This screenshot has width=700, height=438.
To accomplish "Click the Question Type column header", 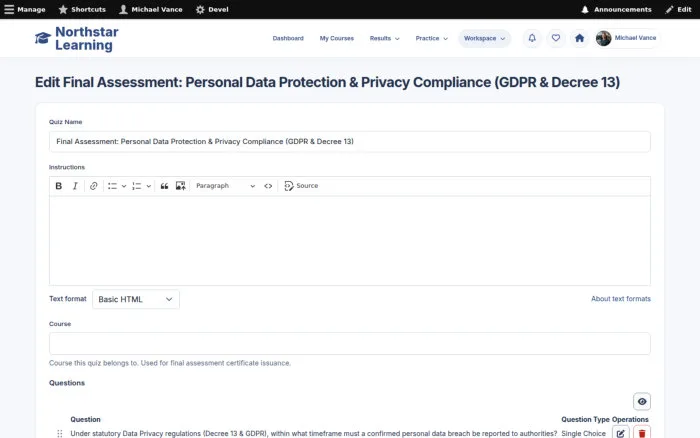I will (x=585, y=419).
